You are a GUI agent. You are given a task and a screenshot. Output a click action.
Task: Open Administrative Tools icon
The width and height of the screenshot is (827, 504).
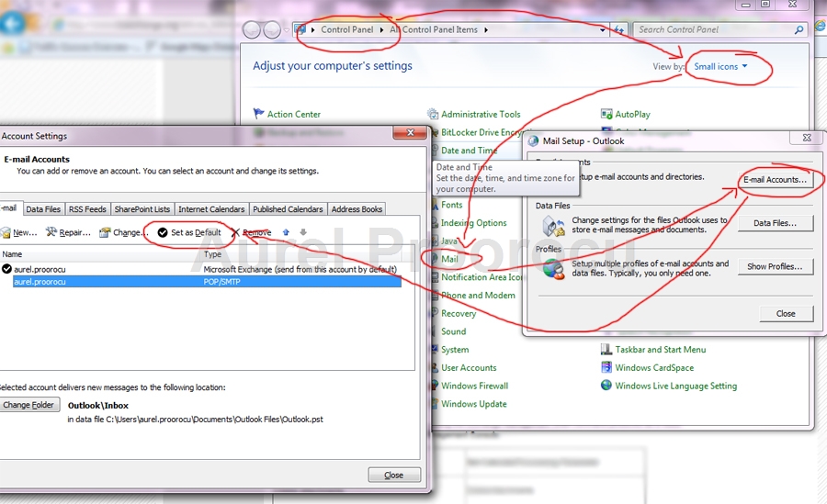pyautogui.click(x=433, y=114)
